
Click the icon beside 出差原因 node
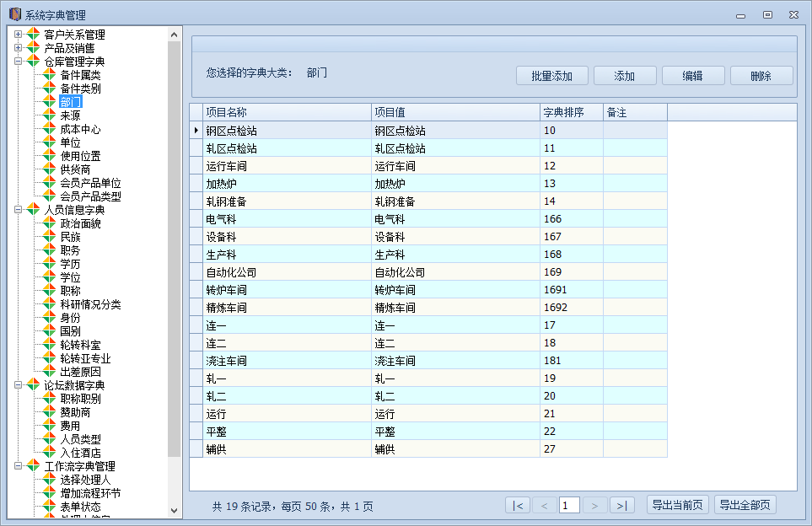(49, 372)
